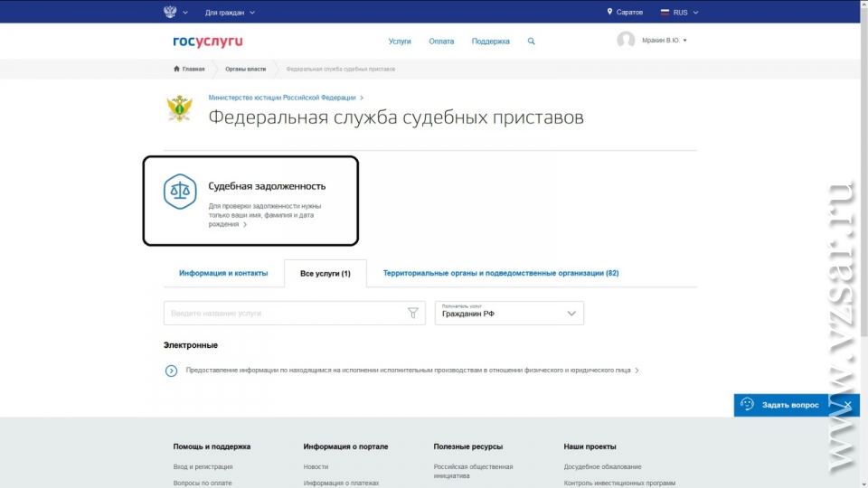The width and height of the screenshot is (868, 488).
Task: Open footer link Вопросы по оплате
Action: pyautogui.click(x=202, y=483)
